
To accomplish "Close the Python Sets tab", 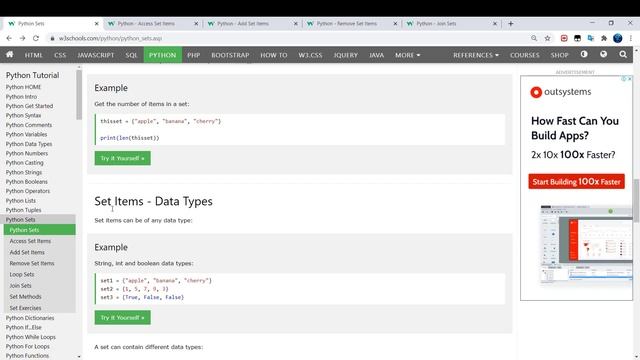I will (96, 24).
